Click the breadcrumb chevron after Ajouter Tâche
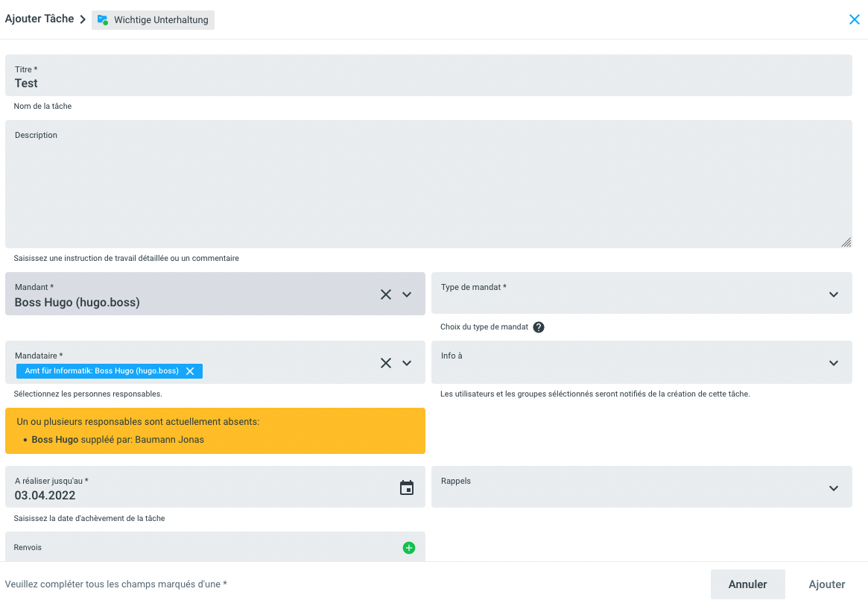This screenshot has height=606, width=868. pyautogui.click(x=83, y=19)
